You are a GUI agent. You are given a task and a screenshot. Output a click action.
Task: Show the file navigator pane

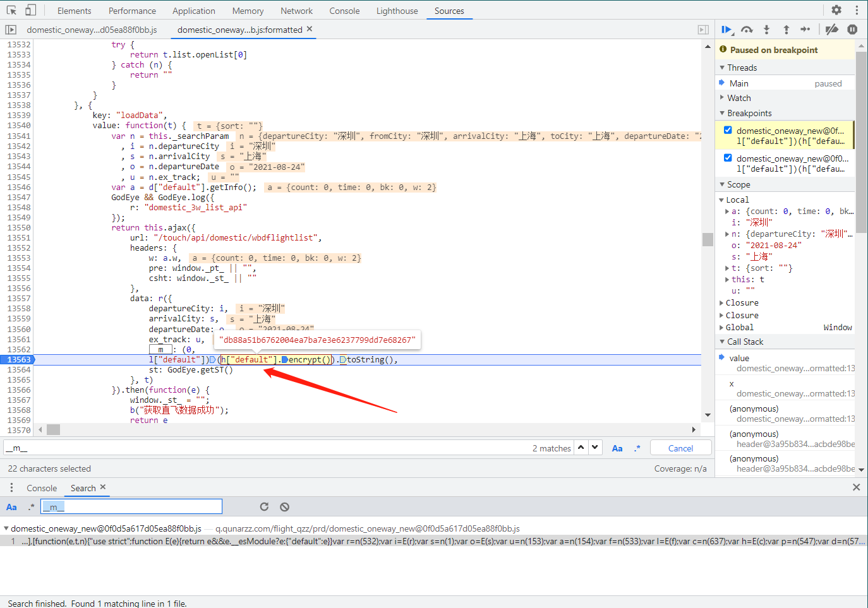(x=11, y=30)
